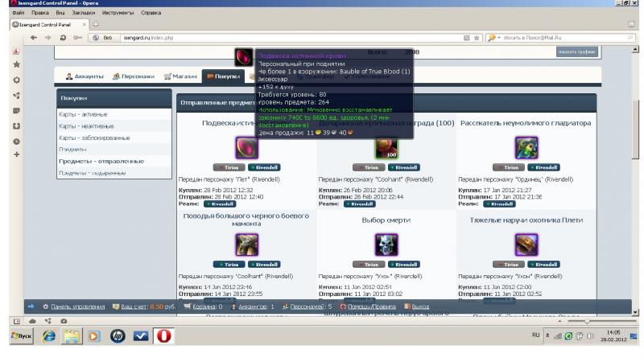Viewport: 644px width, 362px height.
Task: Click the volume icon in system tray
Action: [x=590, y=336]
